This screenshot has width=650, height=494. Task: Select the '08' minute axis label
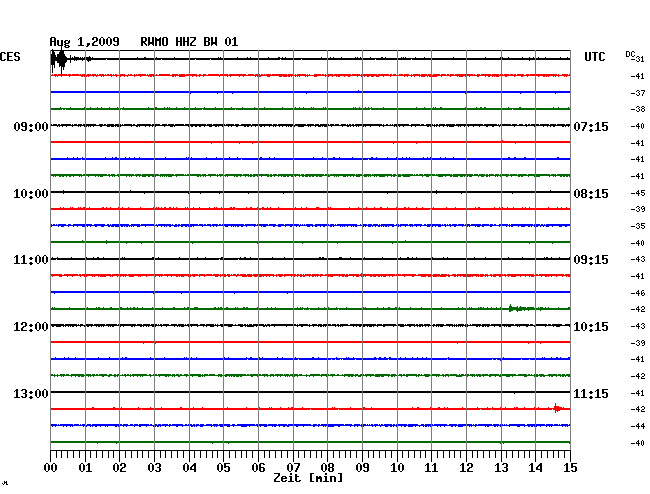tap(327, 467)
